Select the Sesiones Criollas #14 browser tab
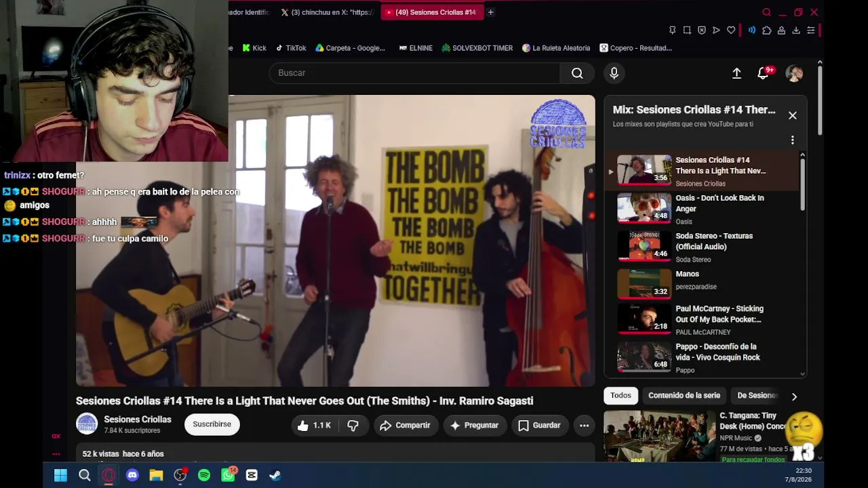The width and height of the screenshot is (868, 488). tap(431, 12)
